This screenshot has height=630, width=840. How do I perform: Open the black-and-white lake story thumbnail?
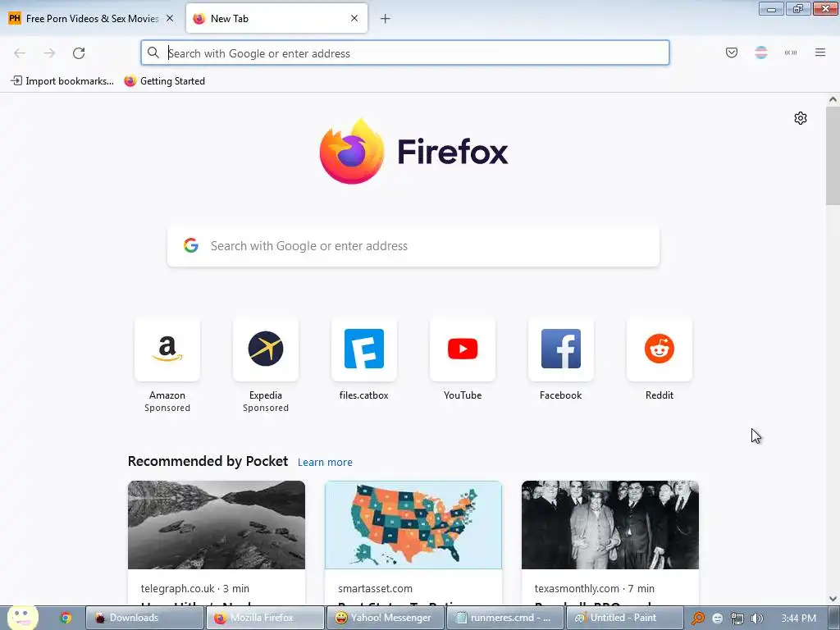(217, 525)
